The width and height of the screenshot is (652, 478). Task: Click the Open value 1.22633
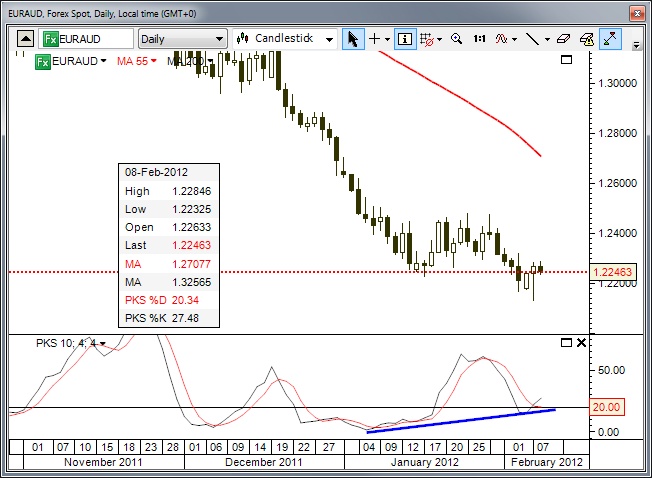pyautogui.click(x=192, y=227)
